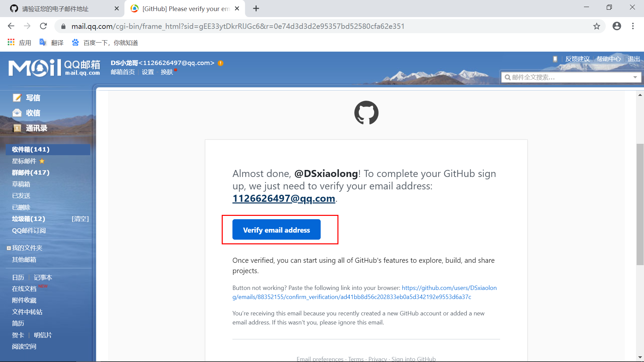
Task: Open the Chrome profile avatar icon
Action: [x=616, y=26]
